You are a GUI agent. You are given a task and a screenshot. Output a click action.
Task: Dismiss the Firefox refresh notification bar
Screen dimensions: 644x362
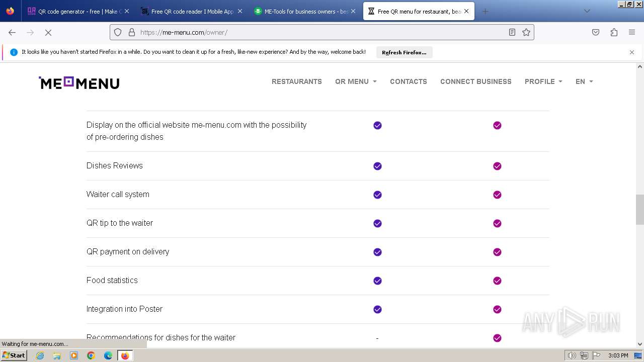pyautogui.click(x=632, y=52)
